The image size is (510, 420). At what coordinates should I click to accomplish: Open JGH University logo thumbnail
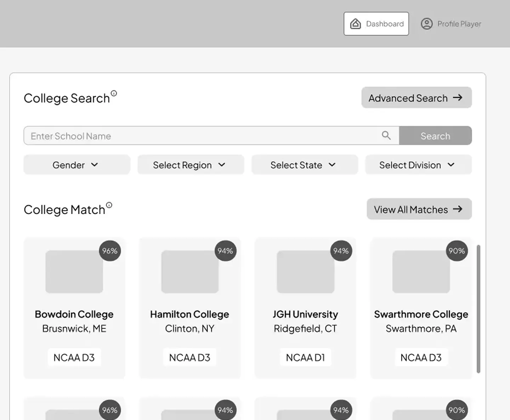coord(306,272)
